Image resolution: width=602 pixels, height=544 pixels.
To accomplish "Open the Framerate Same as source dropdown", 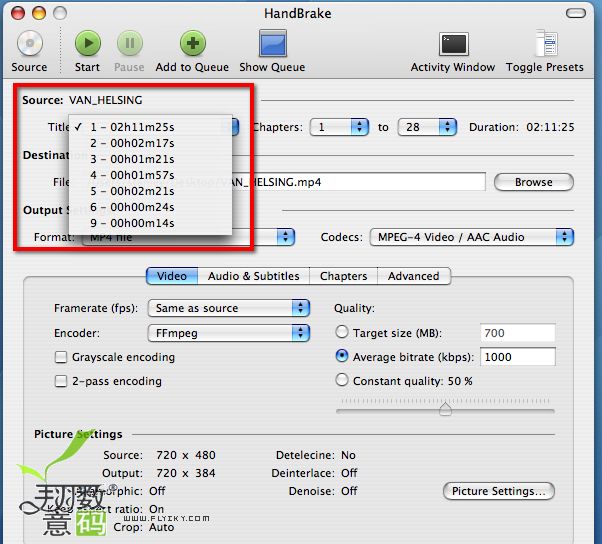I will (x=228, y=308).
